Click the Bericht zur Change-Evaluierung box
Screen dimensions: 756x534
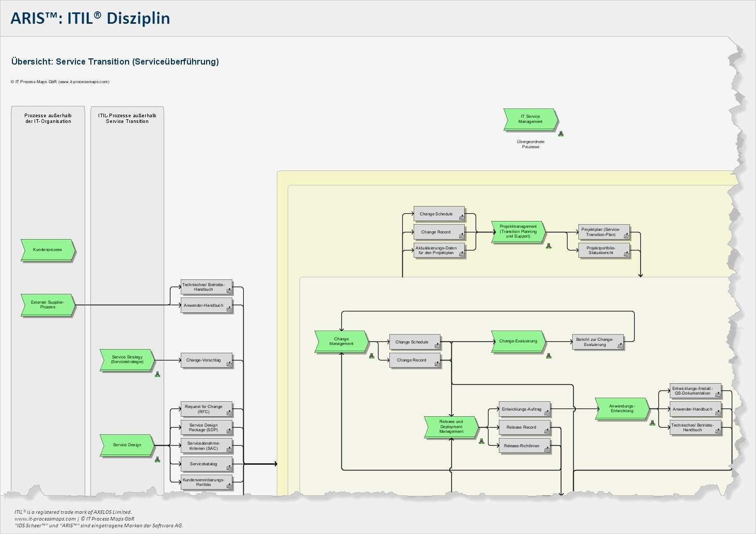598,342
